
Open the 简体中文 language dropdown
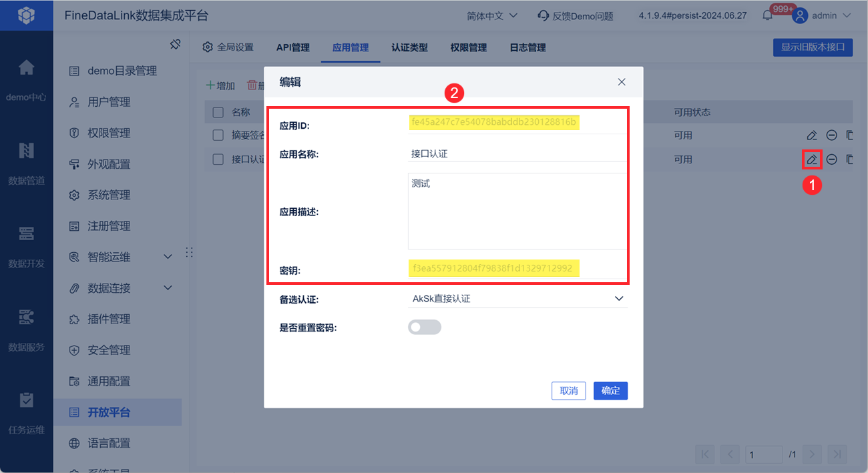491,15
